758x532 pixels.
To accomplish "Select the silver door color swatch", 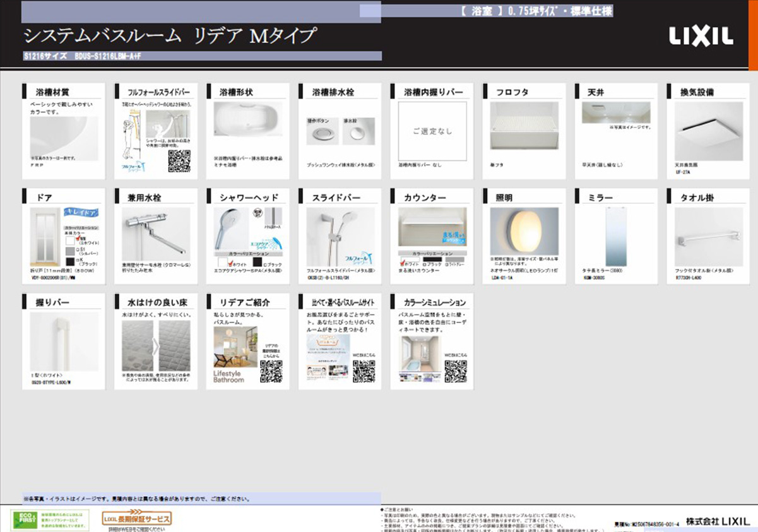I will pyautogui.click(x=69, y=252).
